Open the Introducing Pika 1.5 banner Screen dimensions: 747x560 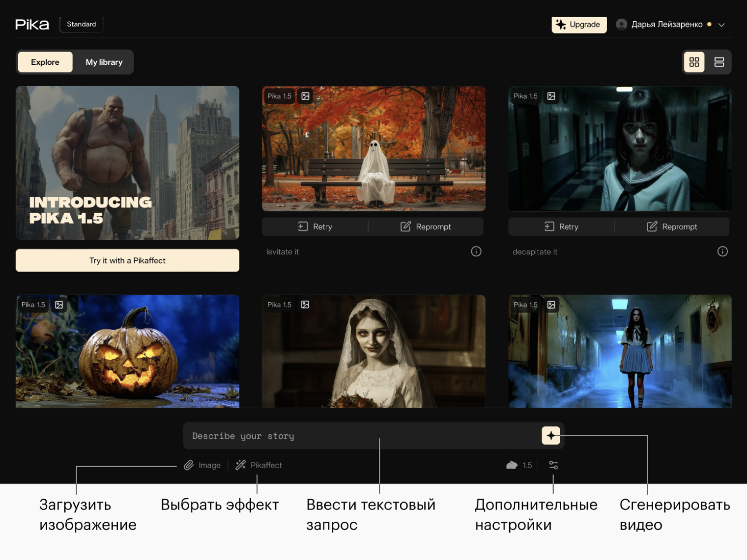tap(127, 163)
